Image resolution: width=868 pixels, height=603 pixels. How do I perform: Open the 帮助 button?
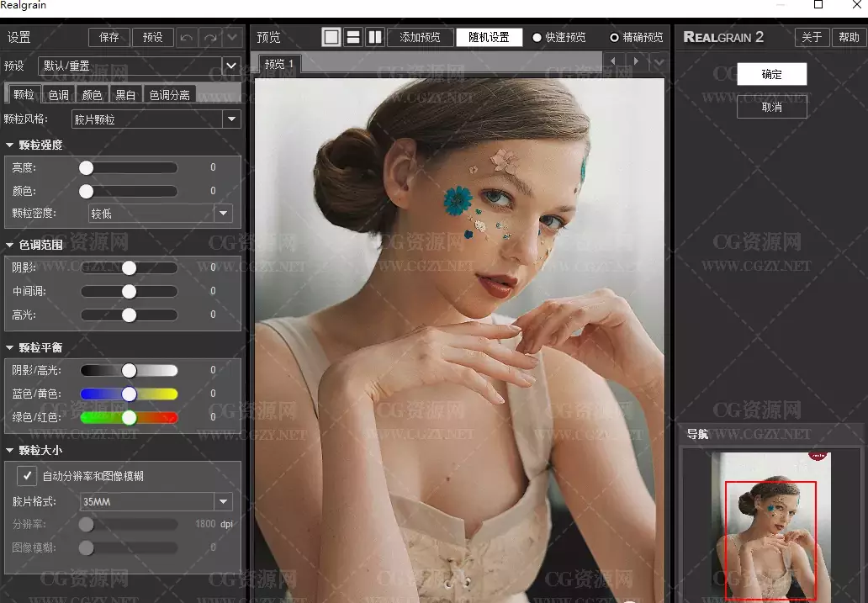[849, 37]
